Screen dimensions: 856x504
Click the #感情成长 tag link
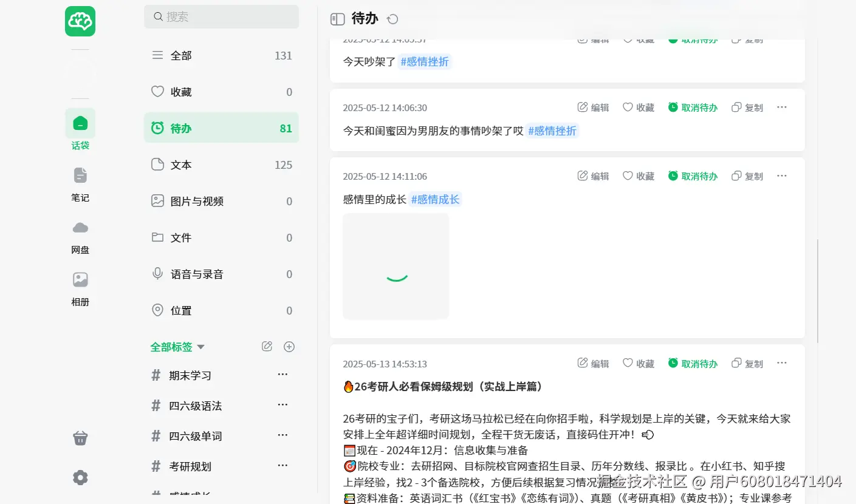coord(435,199)
